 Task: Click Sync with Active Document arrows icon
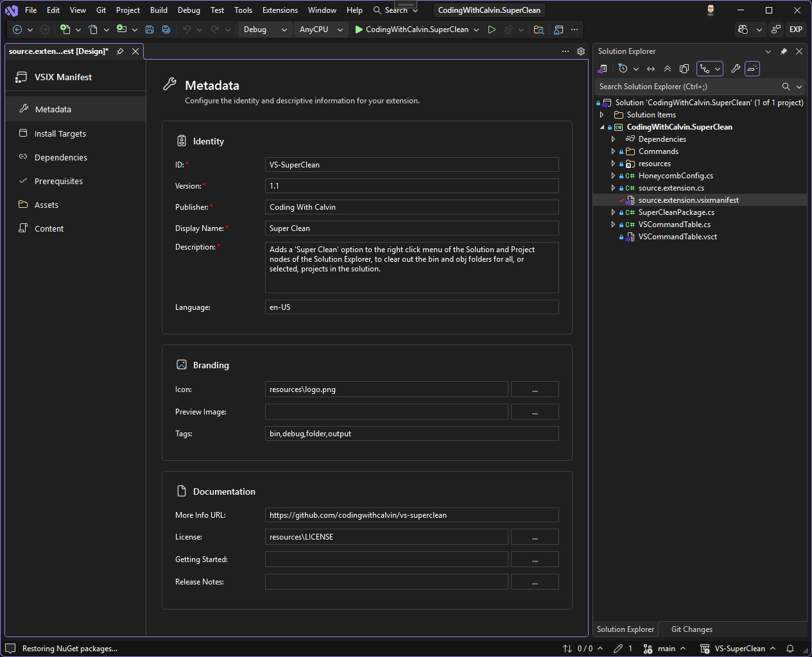coord(651,69)
